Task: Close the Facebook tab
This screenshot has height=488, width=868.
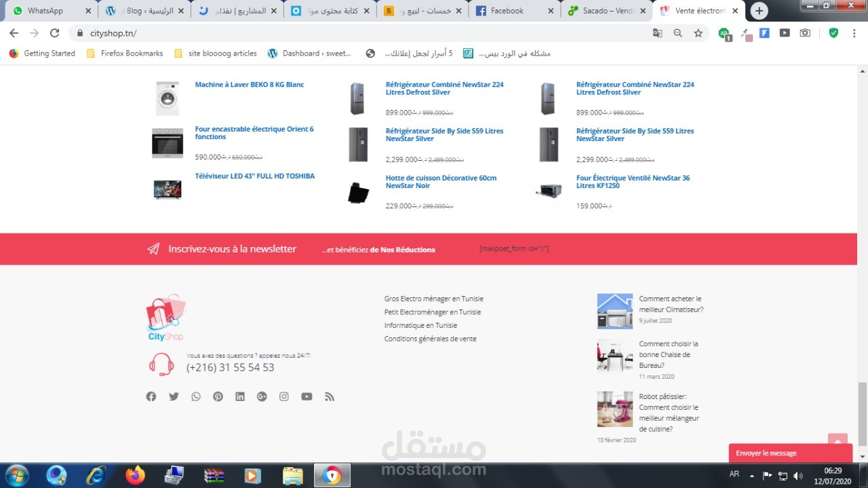Action: click(549, 11)
